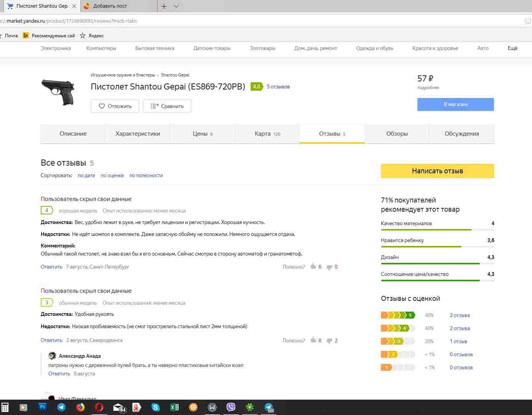Screen dimensions: 532x415
Task: Sort reviews по полезности
Action: point(146,176)
